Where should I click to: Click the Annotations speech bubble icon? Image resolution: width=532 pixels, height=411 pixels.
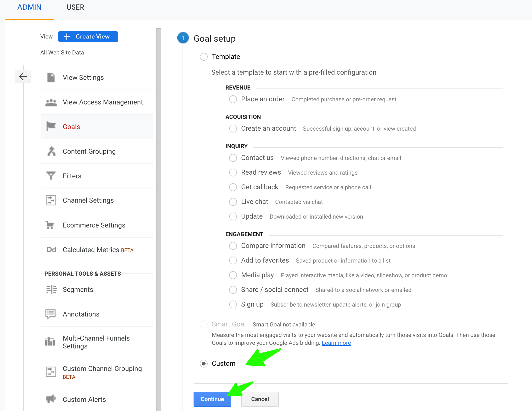51,314
